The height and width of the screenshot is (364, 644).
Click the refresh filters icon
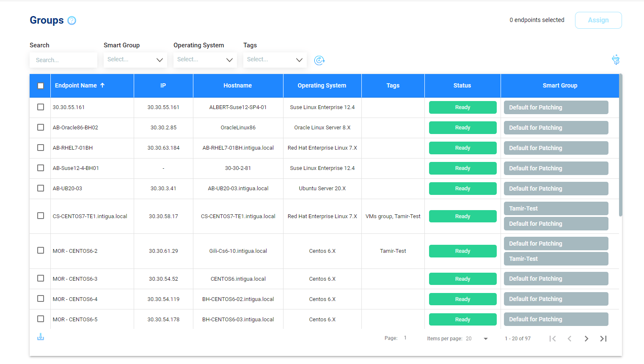click(319, 60)
